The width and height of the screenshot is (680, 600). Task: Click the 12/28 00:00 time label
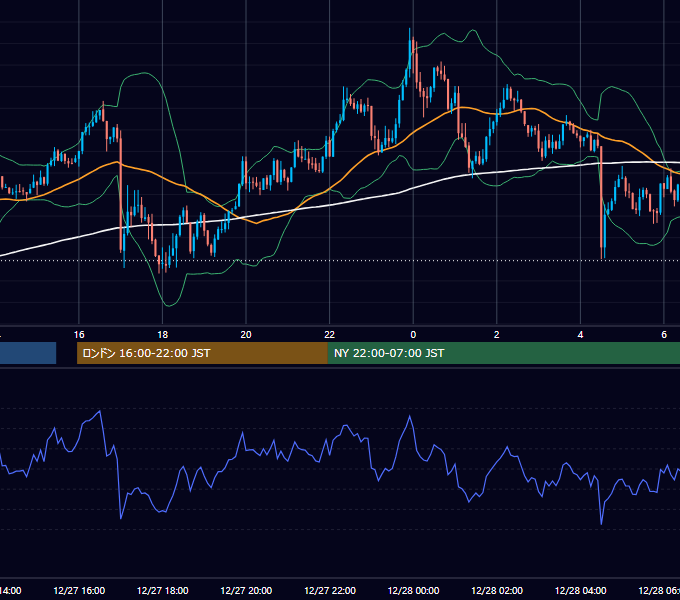point(413,590)
